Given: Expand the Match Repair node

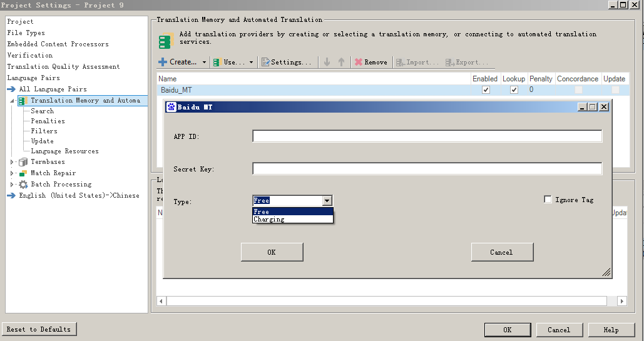Looking at the screenshot, I should (x=12, y=173).
